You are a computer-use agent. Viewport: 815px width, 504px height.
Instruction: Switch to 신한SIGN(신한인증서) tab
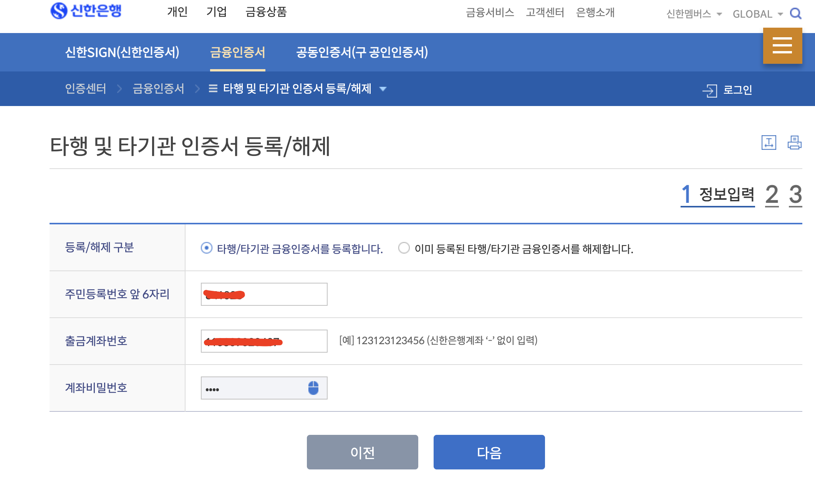coord(122,52)
